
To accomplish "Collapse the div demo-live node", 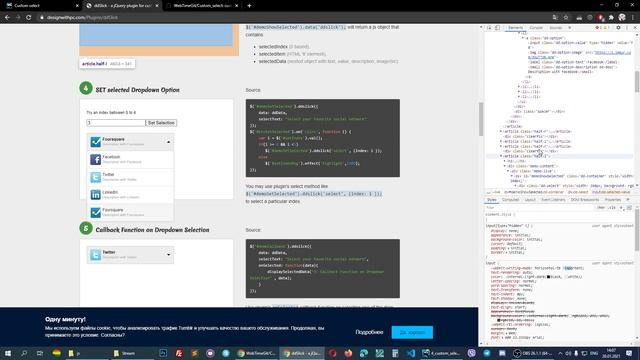I will 509,171.
